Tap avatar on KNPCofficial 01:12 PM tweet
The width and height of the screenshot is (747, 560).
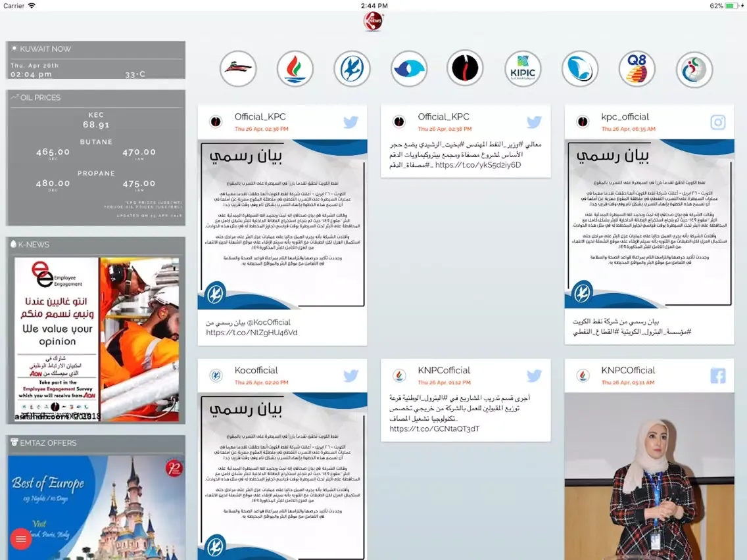point(399,375)
